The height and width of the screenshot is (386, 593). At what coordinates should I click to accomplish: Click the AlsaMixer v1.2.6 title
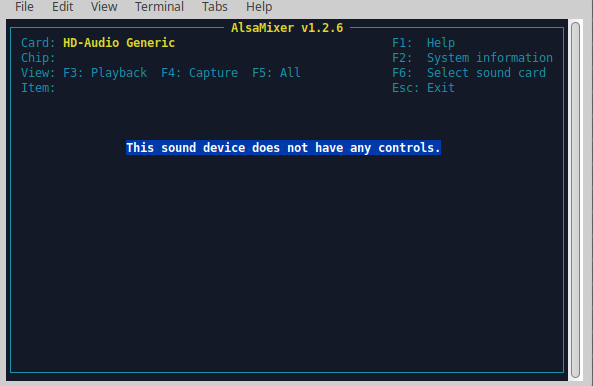pyautogui.click(x=287, y=28)
